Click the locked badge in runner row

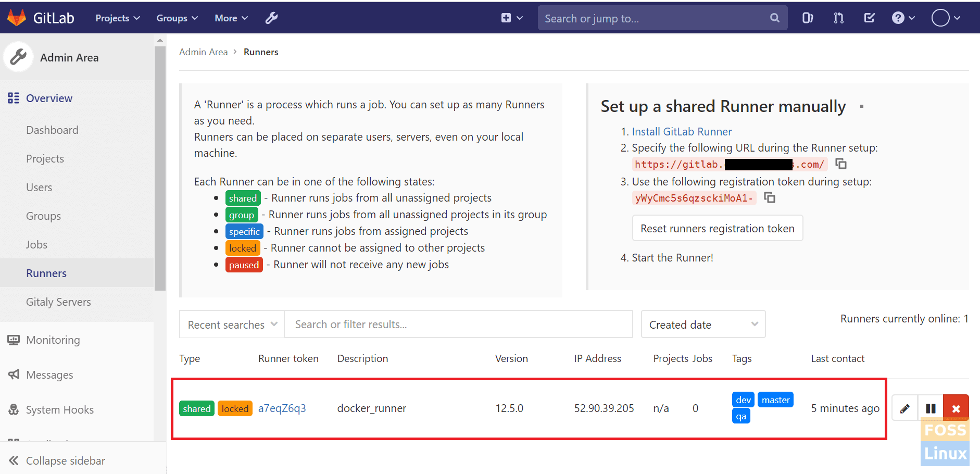click(x=235, y=409)
